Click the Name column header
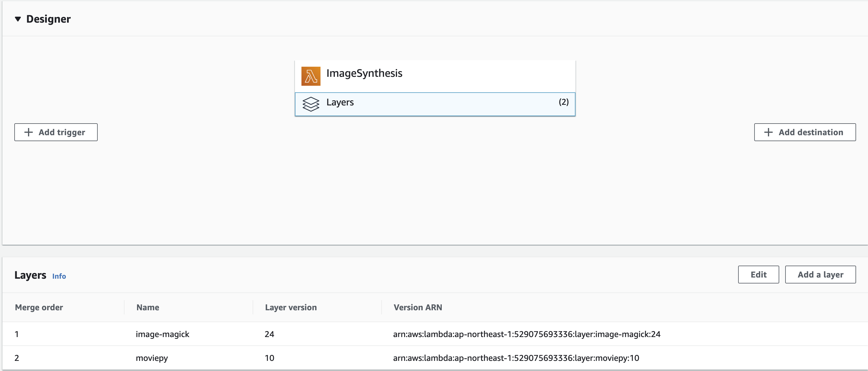Image resolution: width=868 pixels, height=371 pixels. point(147,307)
